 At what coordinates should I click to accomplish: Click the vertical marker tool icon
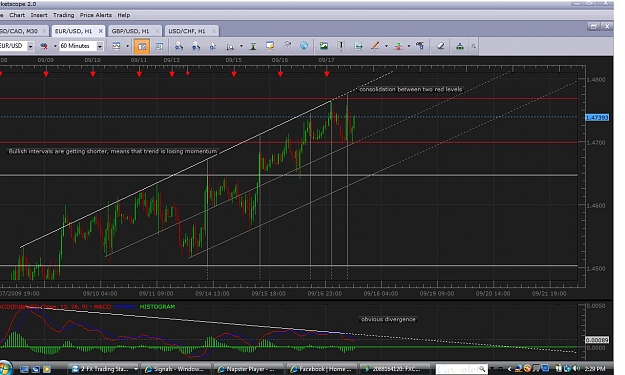(x=341, y=46)
